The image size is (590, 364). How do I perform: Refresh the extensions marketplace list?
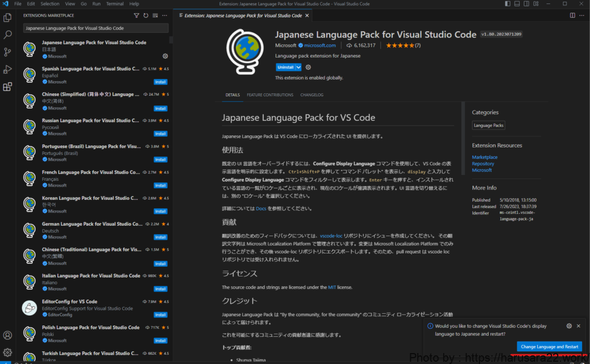click(145, 16)
